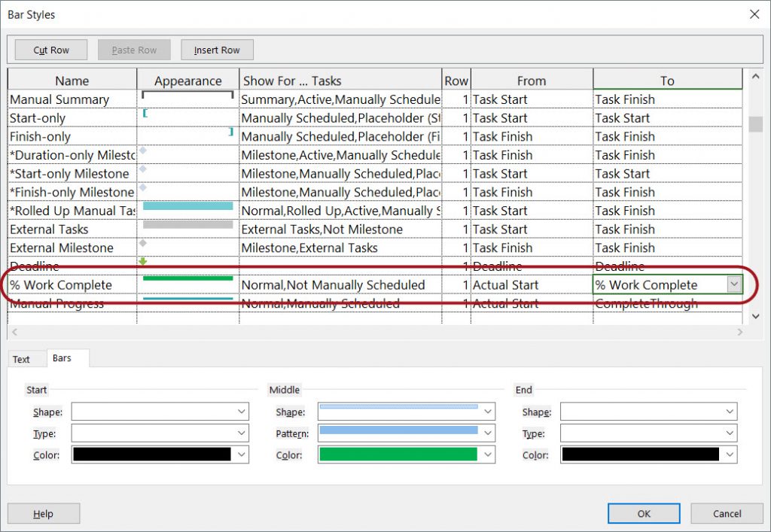Click the gray External Tasks appearance bar

pyautogui.click(x=187, y=224)
